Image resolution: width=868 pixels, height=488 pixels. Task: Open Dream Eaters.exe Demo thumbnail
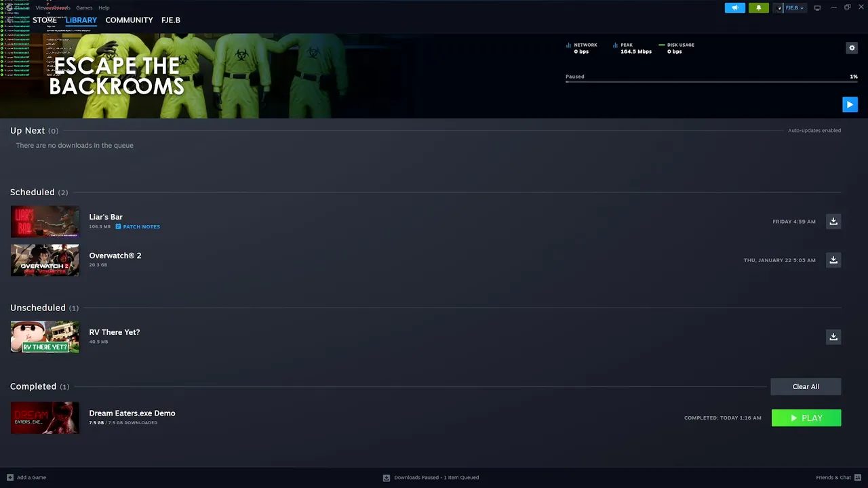(x=45, y=418)
